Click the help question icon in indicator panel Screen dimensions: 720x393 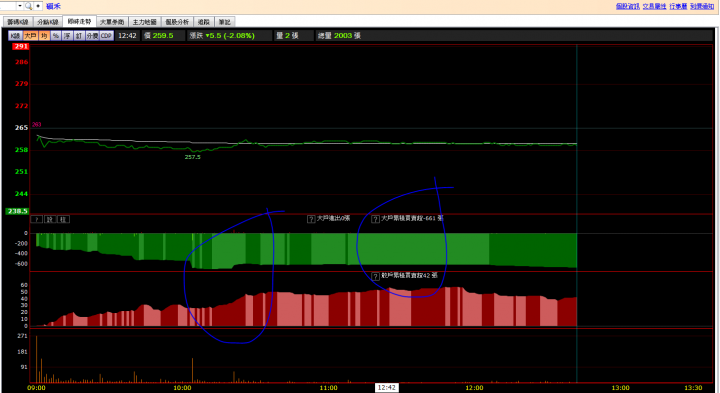tap(36, 219)
